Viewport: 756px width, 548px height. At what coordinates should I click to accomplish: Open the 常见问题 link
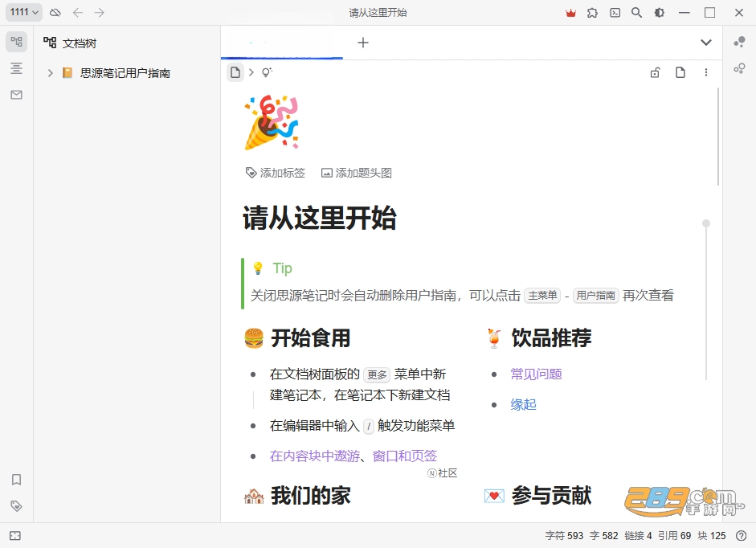(536, 374)
